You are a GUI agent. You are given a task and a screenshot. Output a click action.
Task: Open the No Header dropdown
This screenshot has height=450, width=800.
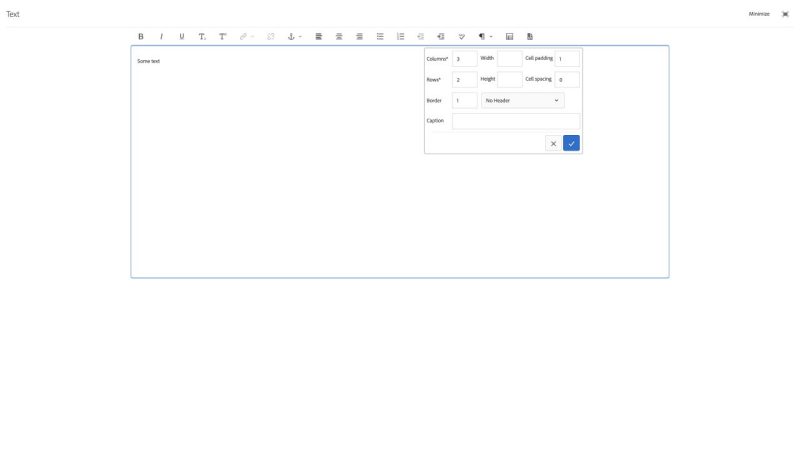pos(522,101)
